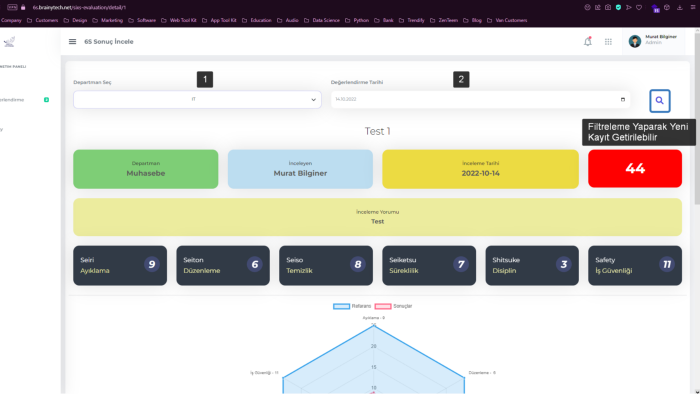
Task: Open the browser main menu icon
Action: coord(693,7)
